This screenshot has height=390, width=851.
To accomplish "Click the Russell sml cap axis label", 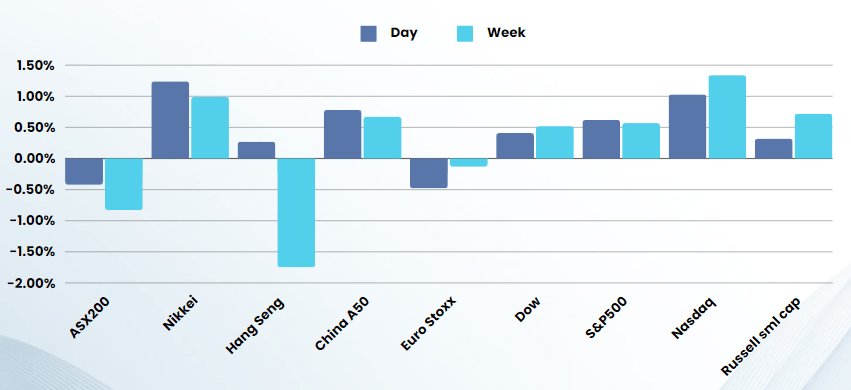I will (x=760, y=336).
